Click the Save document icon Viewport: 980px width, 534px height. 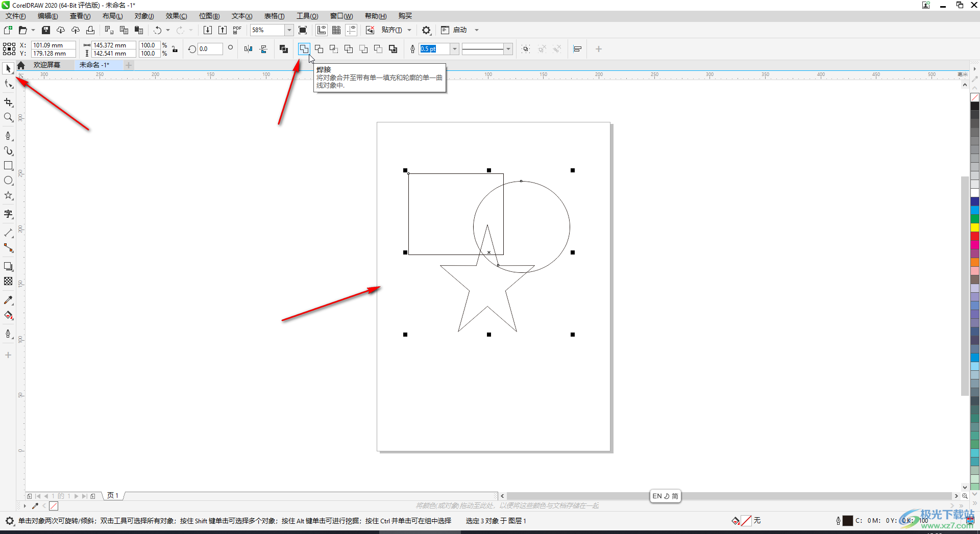(46, 30)
